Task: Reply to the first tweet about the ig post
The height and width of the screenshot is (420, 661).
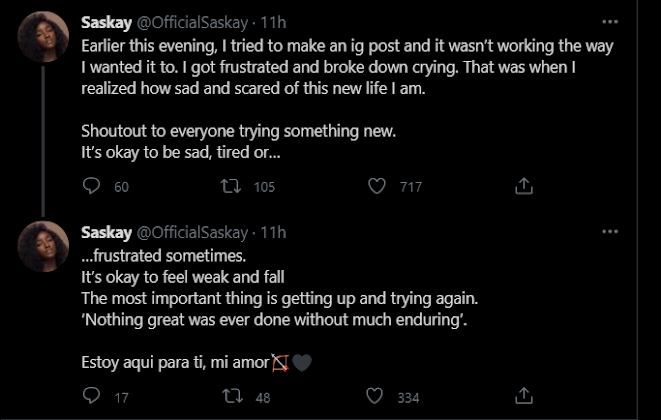Action: 92,186
